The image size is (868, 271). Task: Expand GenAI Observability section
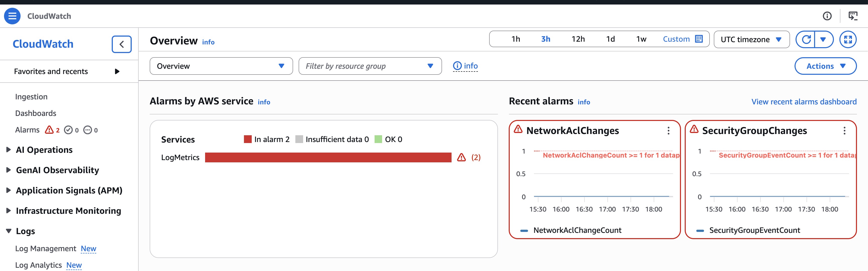pyautogui.click(x=9, y=170)
